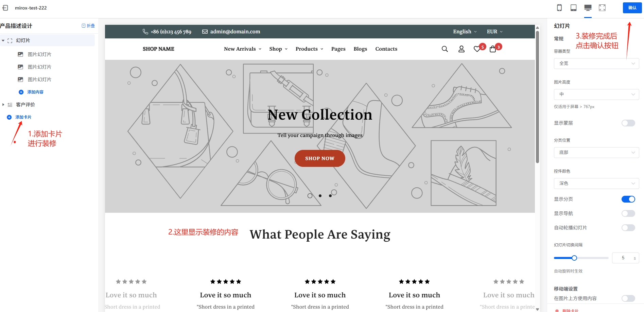The image size is (644, 312).
Task: Enable the 自动轮播幻灯片 toggle
Action: (x=628, y=228)
